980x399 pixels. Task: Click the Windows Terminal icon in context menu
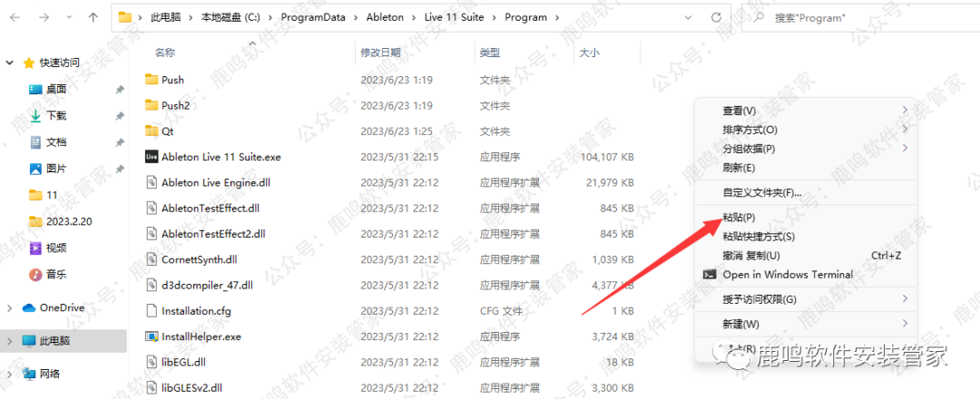(710, 275)
